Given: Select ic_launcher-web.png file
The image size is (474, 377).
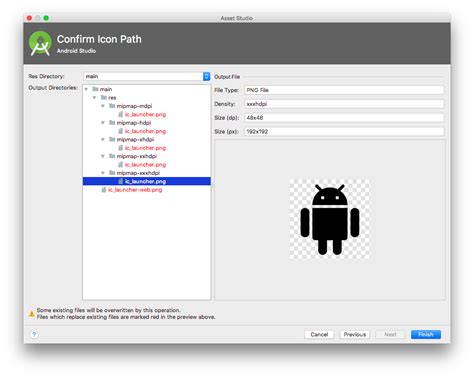Looking at the screenshot, I should [135, 190].
